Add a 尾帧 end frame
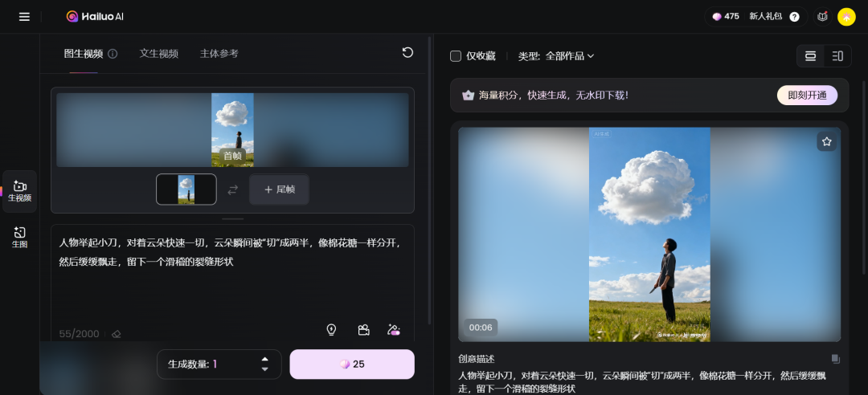 [x=279, y=189]
